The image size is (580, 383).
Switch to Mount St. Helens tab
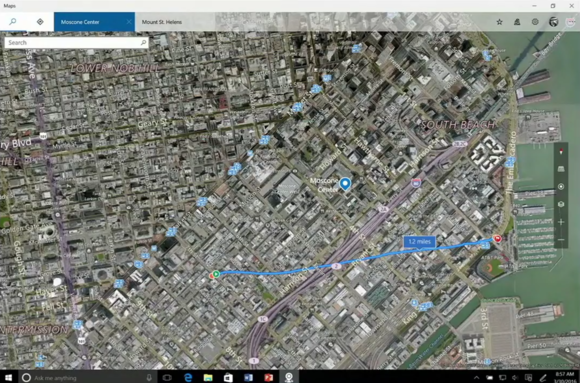click(162, 22)
